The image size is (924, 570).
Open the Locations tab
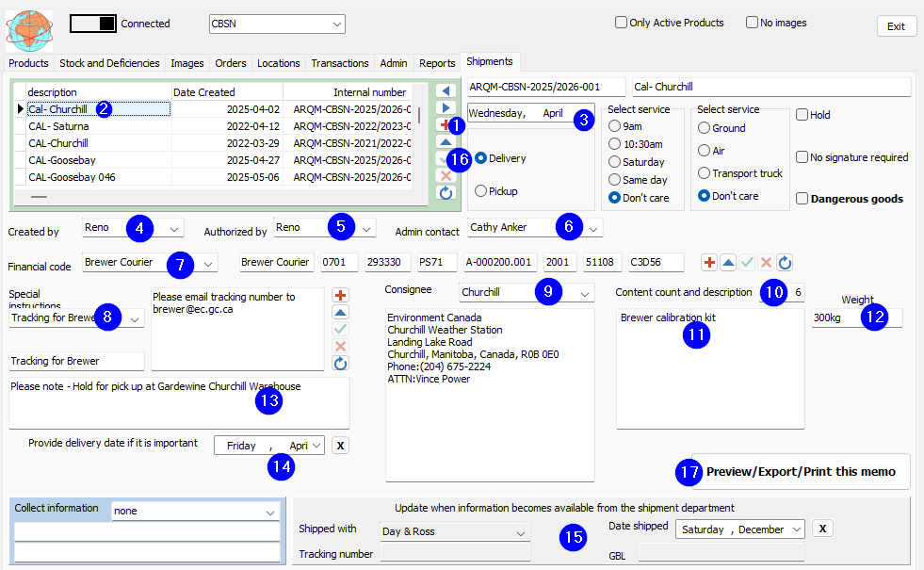click(x=278, y=63)
